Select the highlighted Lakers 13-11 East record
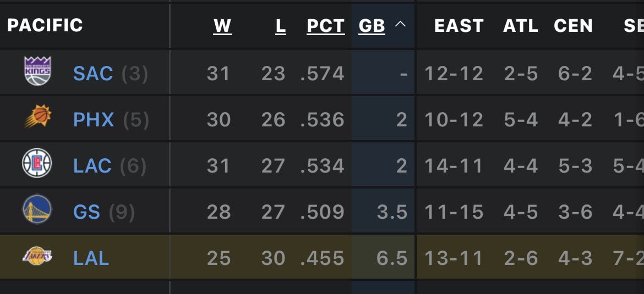This screenshot has width=644, height=294. (x=454, y=258)
